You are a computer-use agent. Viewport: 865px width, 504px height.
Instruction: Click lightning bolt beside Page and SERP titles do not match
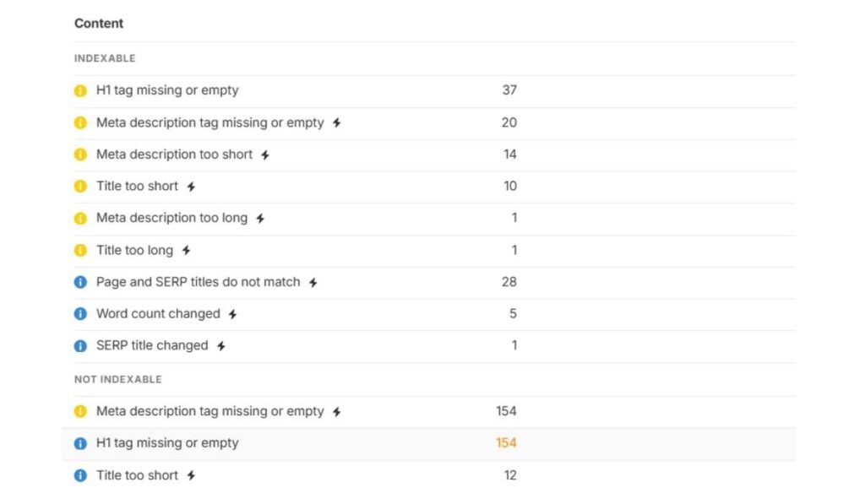click(313, 283)
